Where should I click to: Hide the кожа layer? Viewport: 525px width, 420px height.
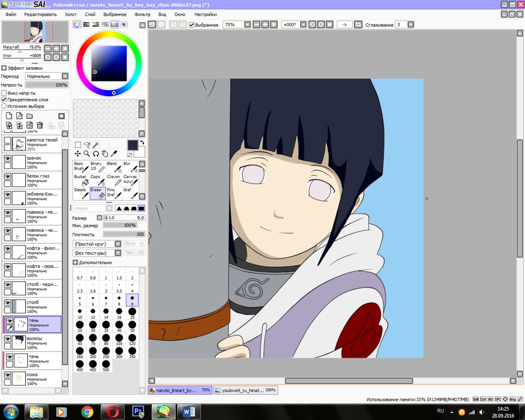[x=7, y=375]
